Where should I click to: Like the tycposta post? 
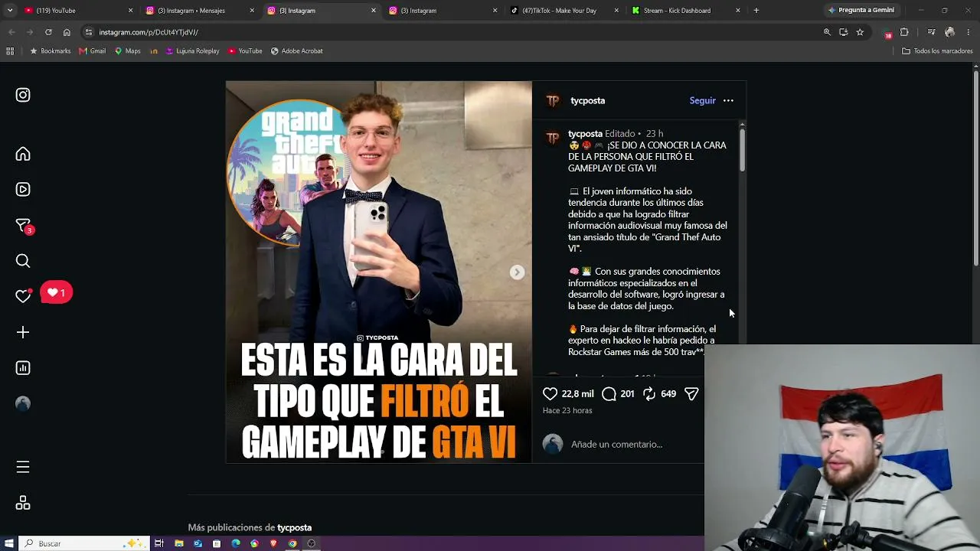coord(550,393)
